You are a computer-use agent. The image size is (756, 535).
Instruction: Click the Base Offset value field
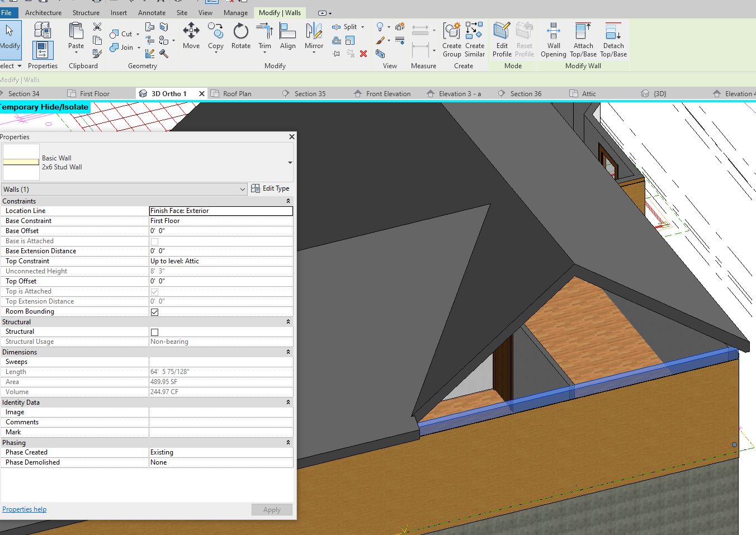coord(221,230)
